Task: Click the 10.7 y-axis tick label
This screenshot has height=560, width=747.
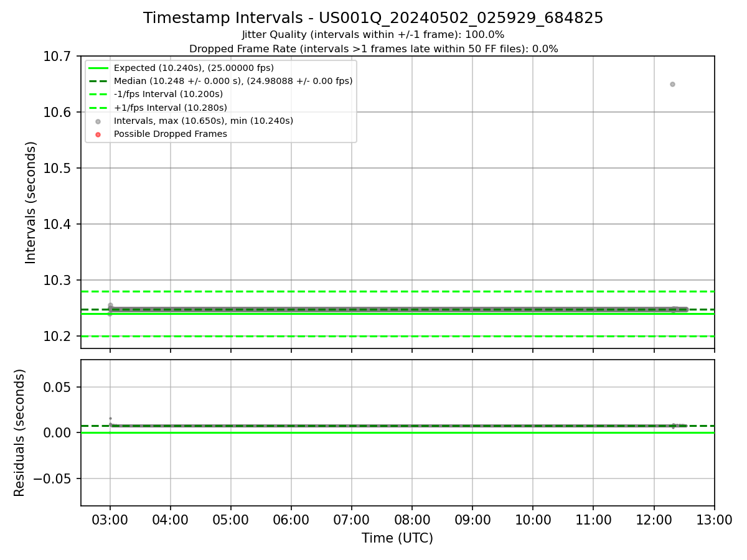Action: (x=57, y=57)
